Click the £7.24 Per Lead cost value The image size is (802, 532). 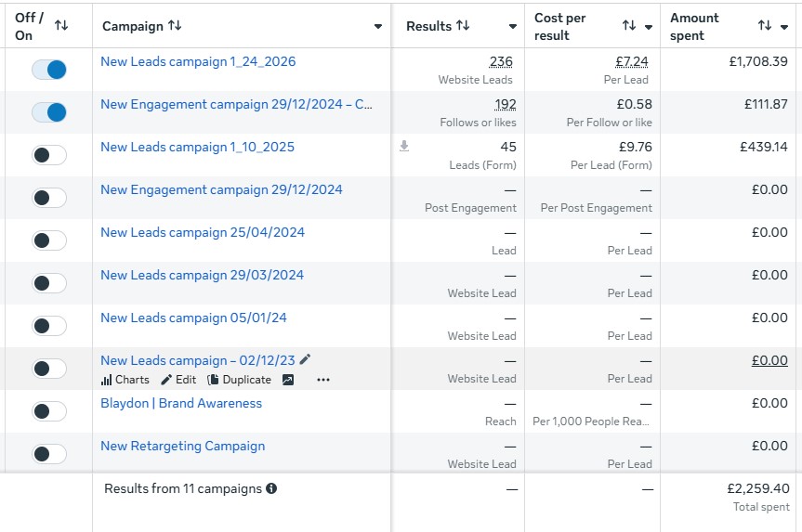(632, 61)
